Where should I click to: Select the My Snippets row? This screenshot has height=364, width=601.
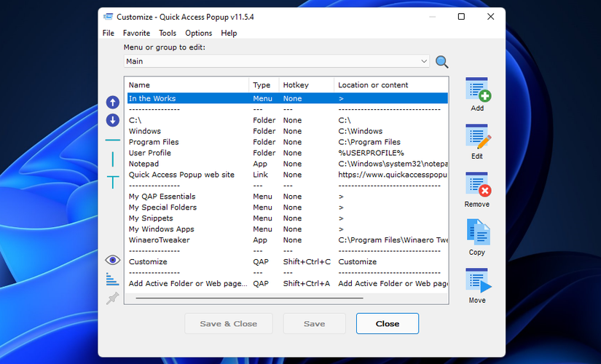tap(288, 218)
